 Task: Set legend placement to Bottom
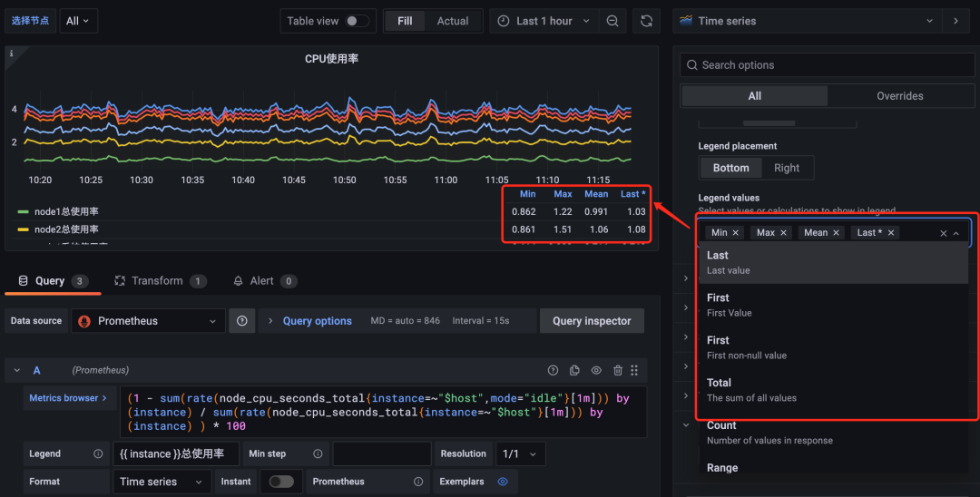coord(730,168)
